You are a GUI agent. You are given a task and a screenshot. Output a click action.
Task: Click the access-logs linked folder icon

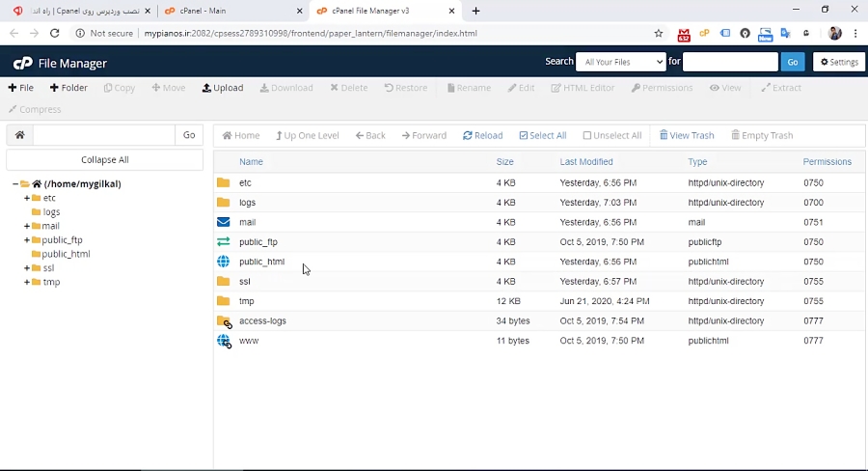(224, 321)
